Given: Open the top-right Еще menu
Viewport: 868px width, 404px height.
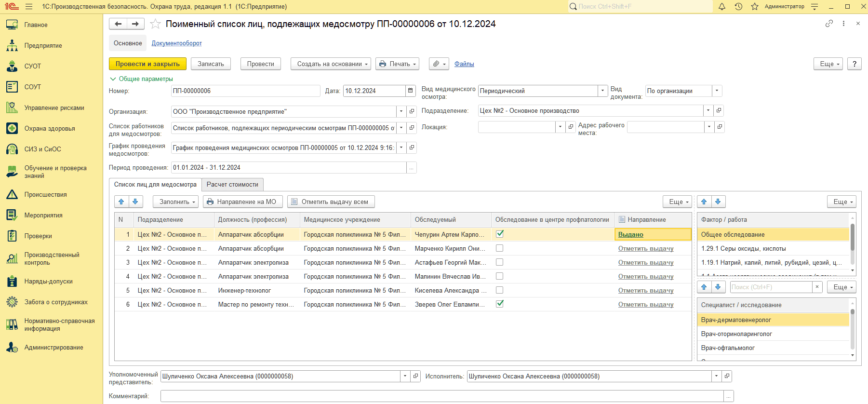Looking at the screenshot, I should tap(828, 64).
